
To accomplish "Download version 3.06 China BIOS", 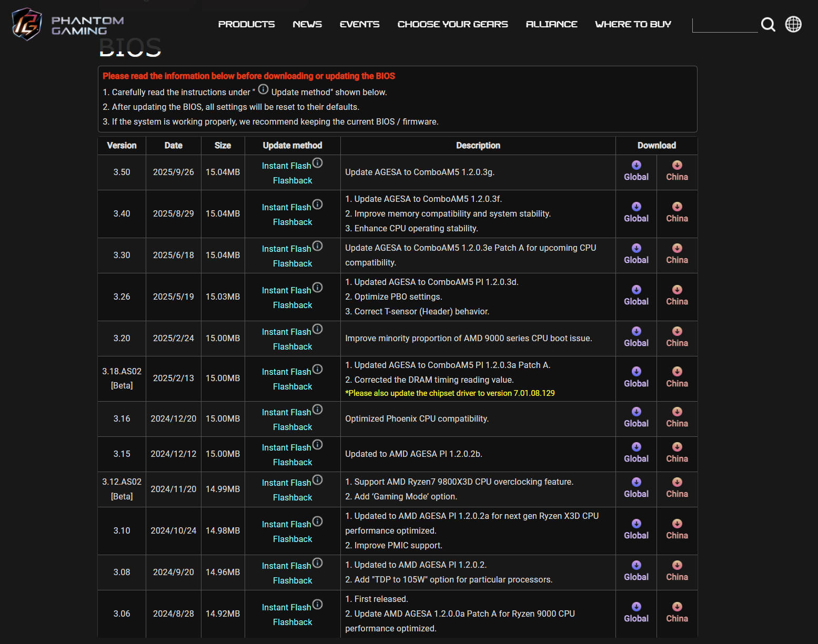I will click(676, 613).
